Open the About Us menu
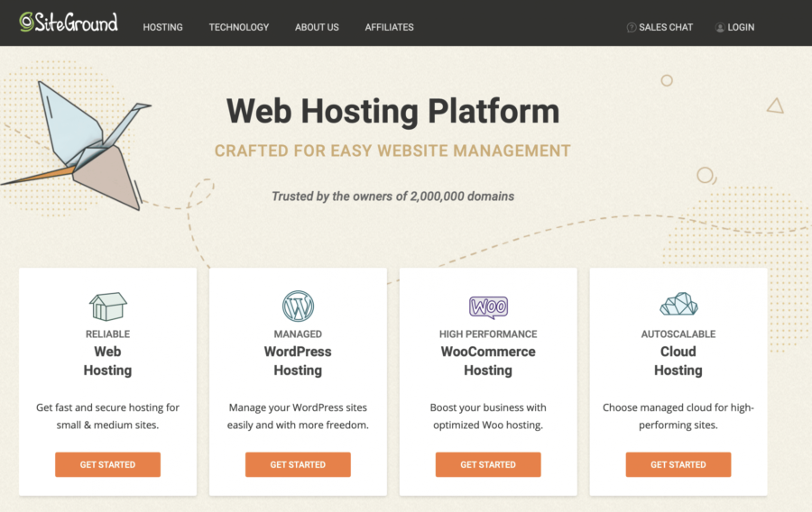This screenshot has width=812, height=512. 317,27
